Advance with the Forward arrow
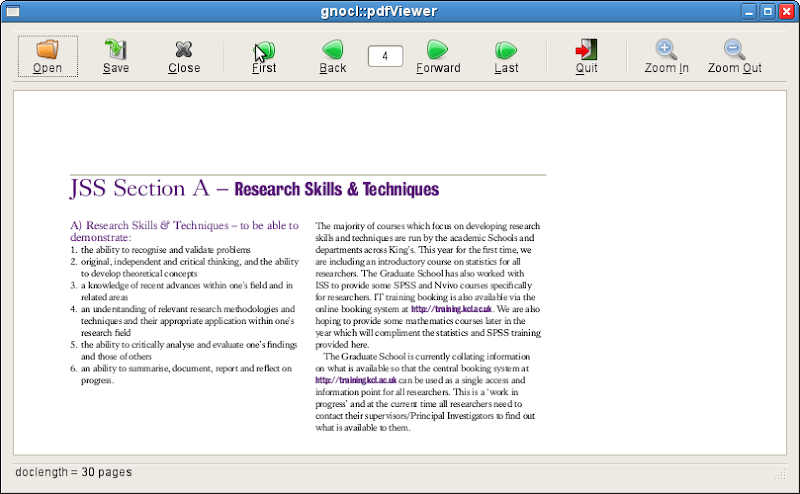This screenshot has width=800, height=494. [x=438, y=50]
